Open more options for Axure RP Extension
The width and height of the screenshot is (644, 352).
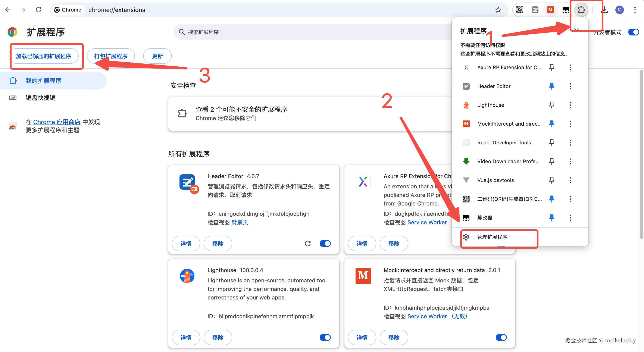[x=570, y=67]
